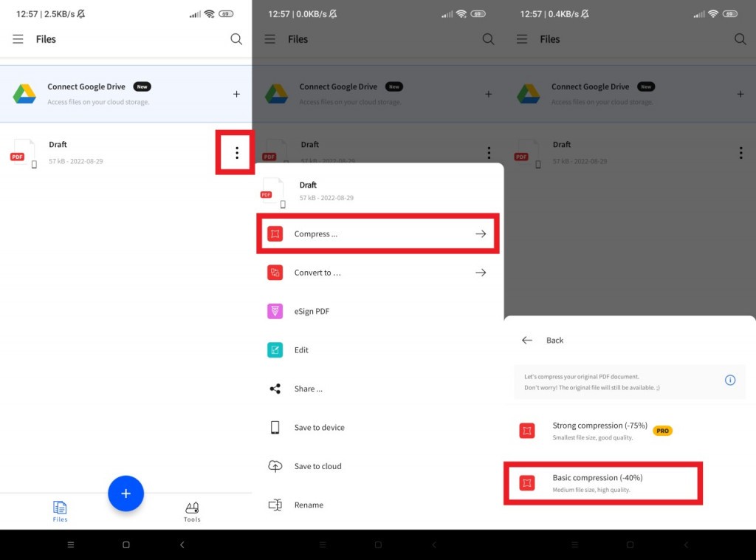Screen dimensions: 756x560
Task: Open the search icon in Files
Action: click(236, 39)
